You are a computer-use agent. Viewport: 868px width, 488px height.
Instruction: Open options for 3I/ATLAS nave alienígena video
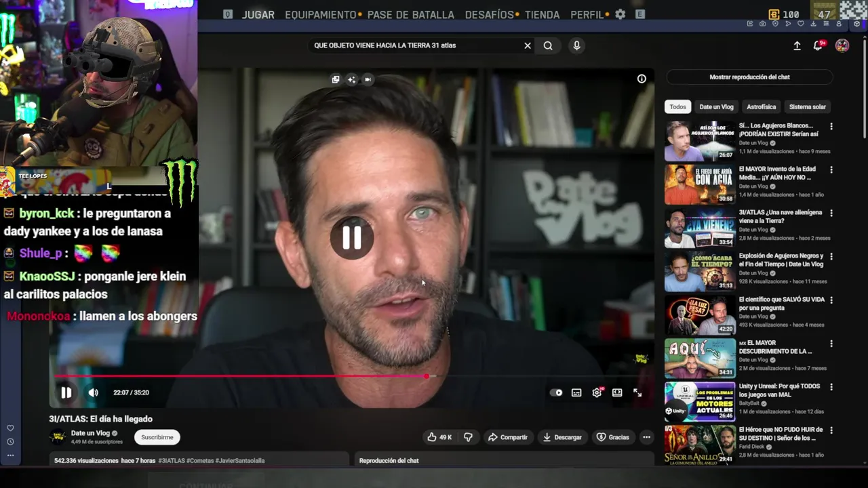click(831, 213)
